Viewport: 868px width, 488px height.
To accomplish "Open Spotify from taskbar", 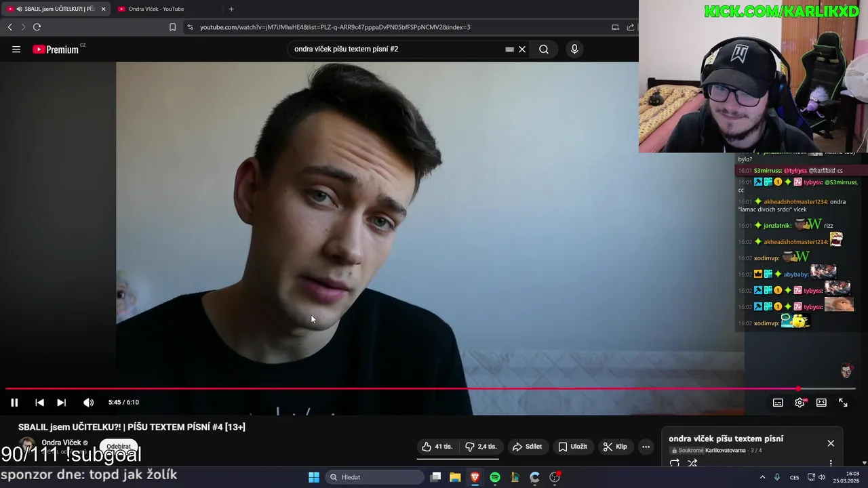I will pos(495,477).
